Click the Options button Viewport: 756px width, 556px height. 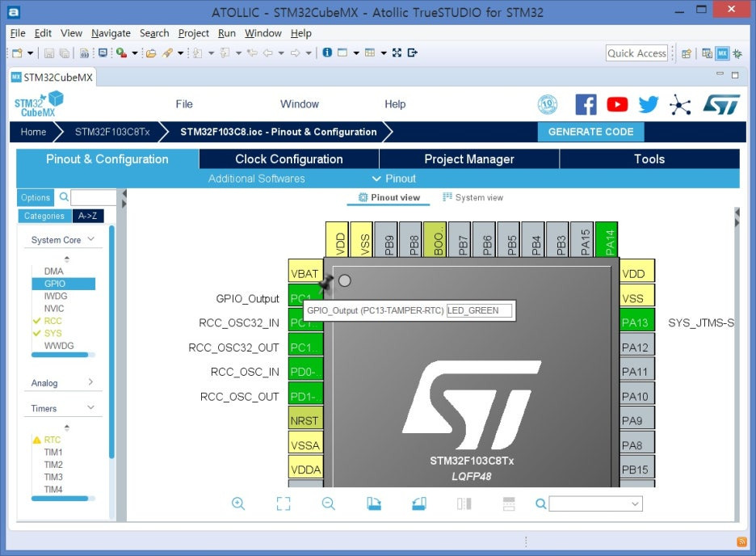point(36,197)
